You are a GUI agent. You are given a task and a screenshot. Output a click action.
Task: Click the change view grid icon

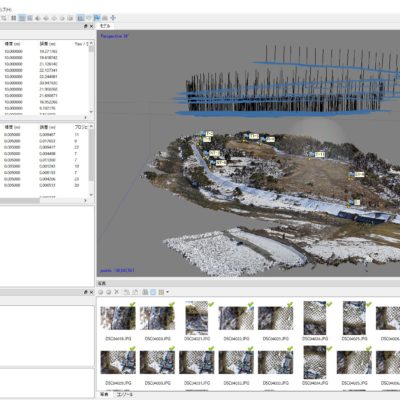161,292
